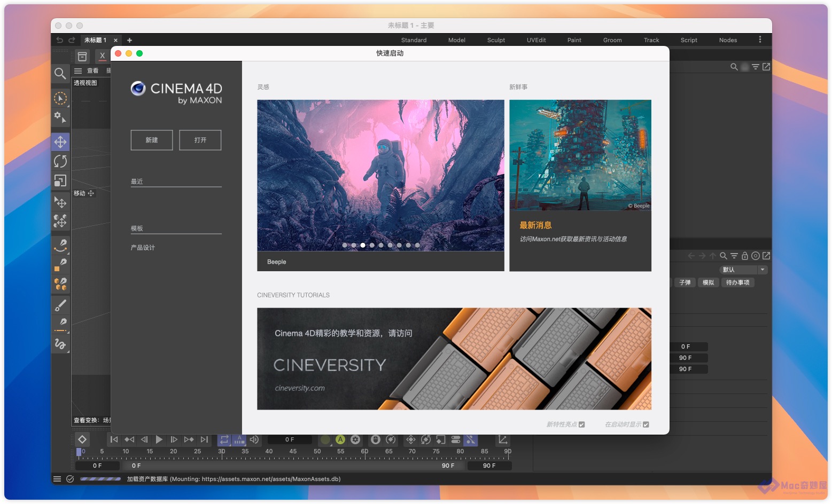
Task: Toggle the 在启动时显示 checkbox
Action: 646,424
